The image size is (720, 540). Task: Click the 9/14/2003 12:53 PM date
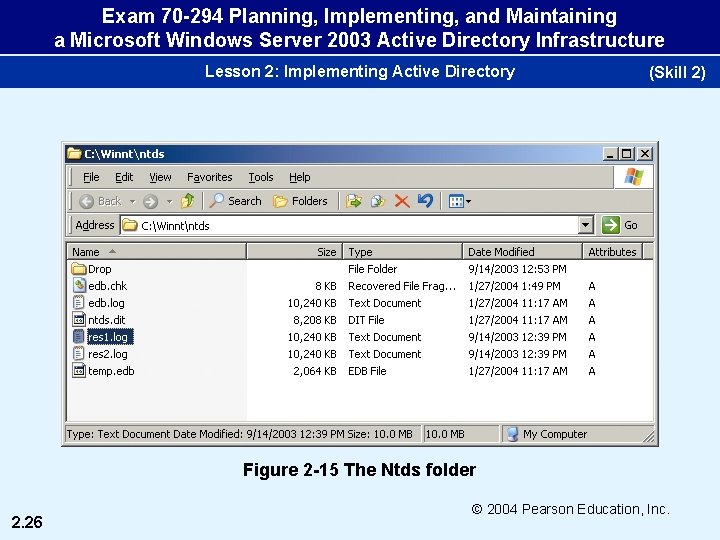pos(517,269)
